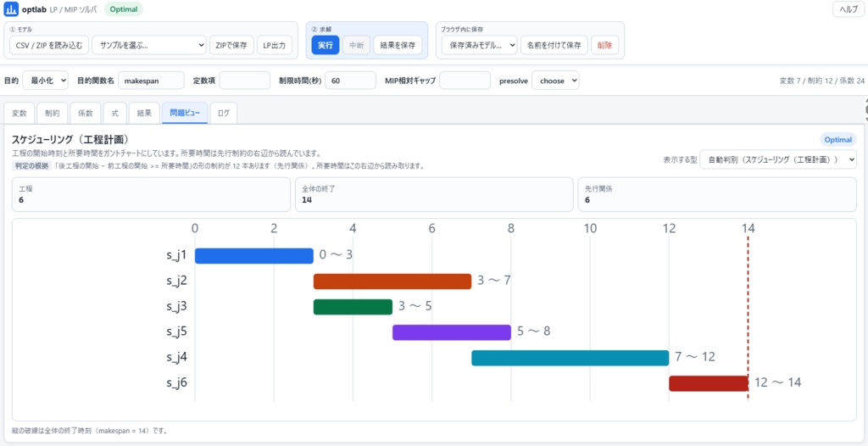Click the red 削除 button
Image resolution: width=868 pixels, height=446 pixels.
pyautogui.click(x=605, y=46)
